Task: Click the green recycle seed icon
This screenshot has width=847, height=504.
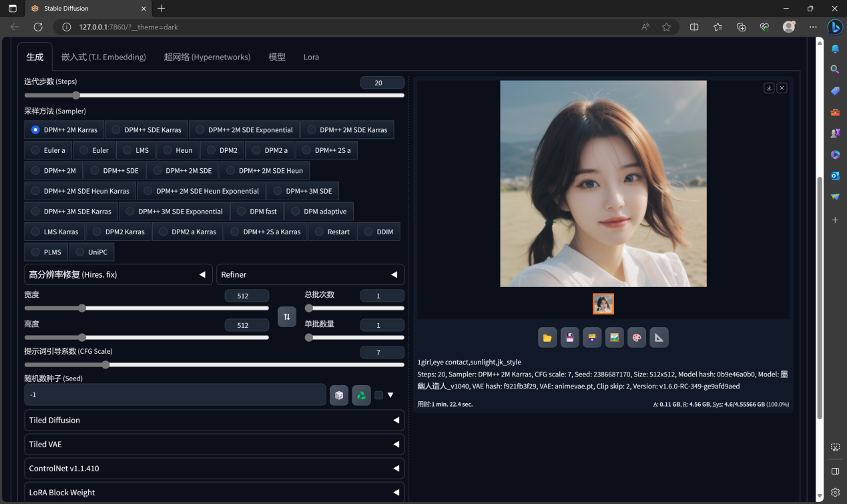Action: pos(361,395)
